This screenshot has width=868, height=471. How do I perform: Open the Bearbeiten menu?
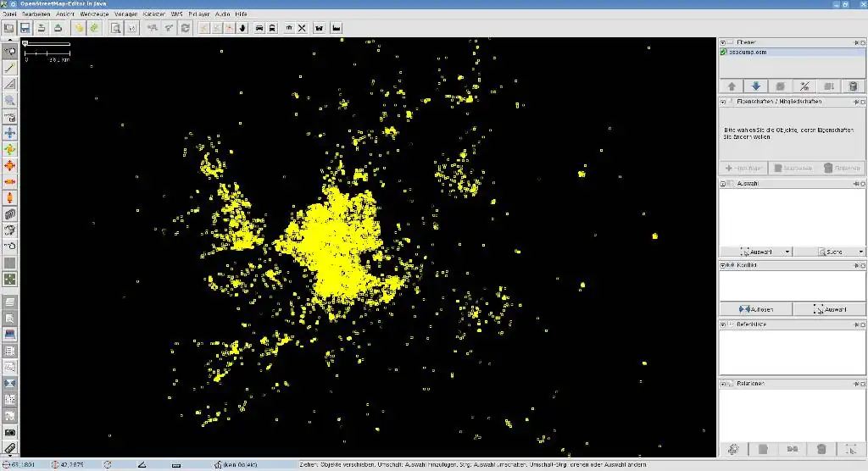coord(36,14)
